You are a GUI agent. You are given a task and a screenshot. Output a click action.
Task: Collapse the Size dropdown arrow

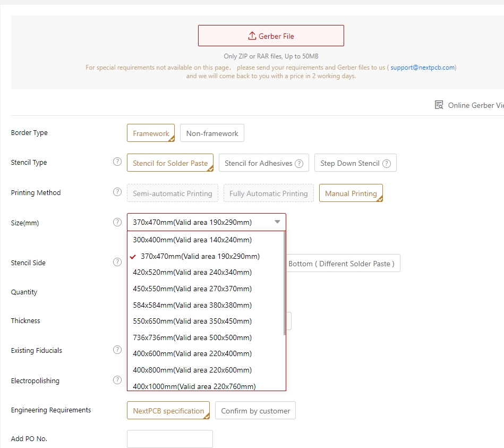coord(277,222)
